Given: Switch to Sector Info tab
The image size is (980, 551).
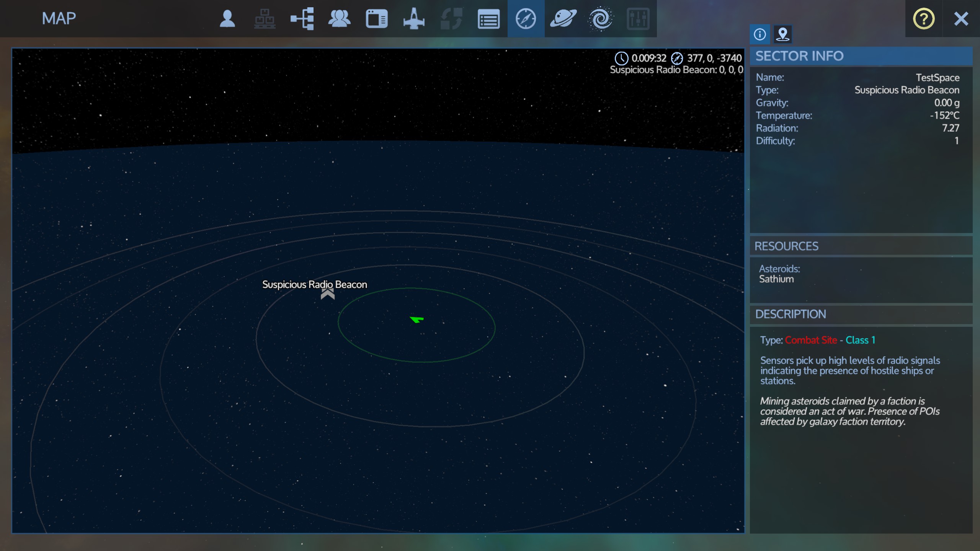Looking at the screenshot, I should click(759, 34).
